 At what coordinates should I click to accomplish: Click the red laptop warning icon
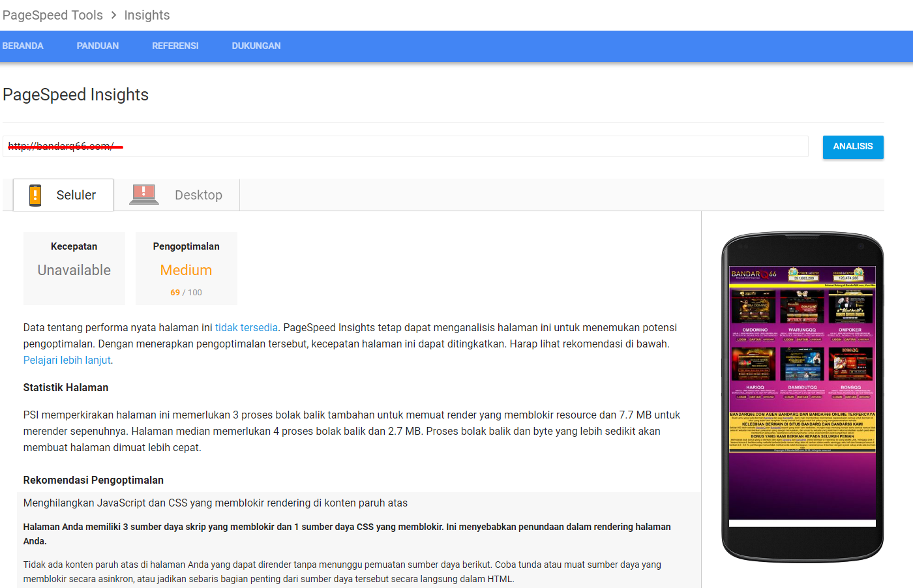(144, 194)
